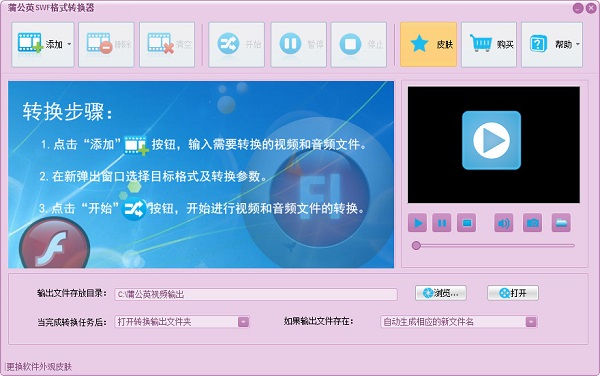Toggle the preview volume speaker icon
This screenshot has width=600, height=376.
click(x=504, y=223)
